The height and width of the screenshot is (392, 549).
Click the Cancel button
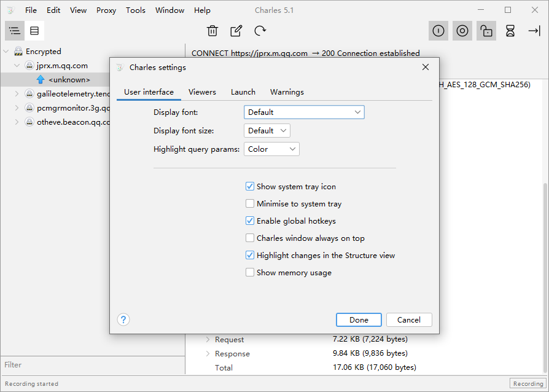(408, 320)
